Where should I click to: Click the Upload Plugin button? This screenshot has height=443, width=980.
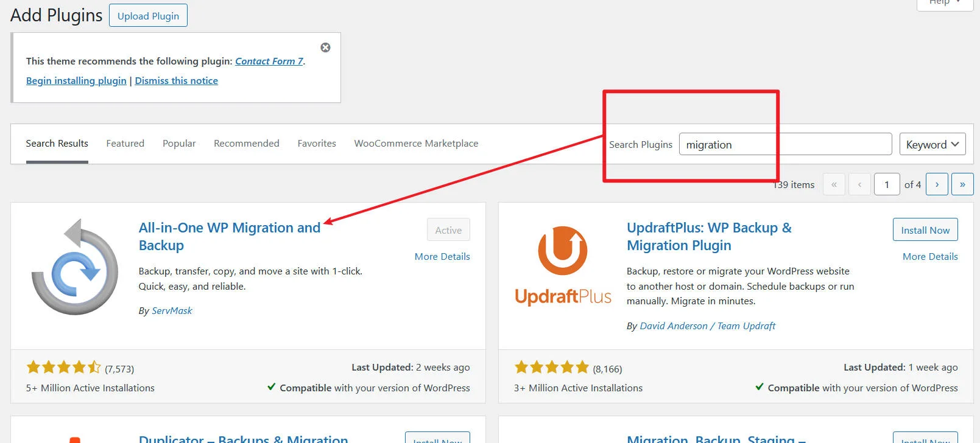148,16
